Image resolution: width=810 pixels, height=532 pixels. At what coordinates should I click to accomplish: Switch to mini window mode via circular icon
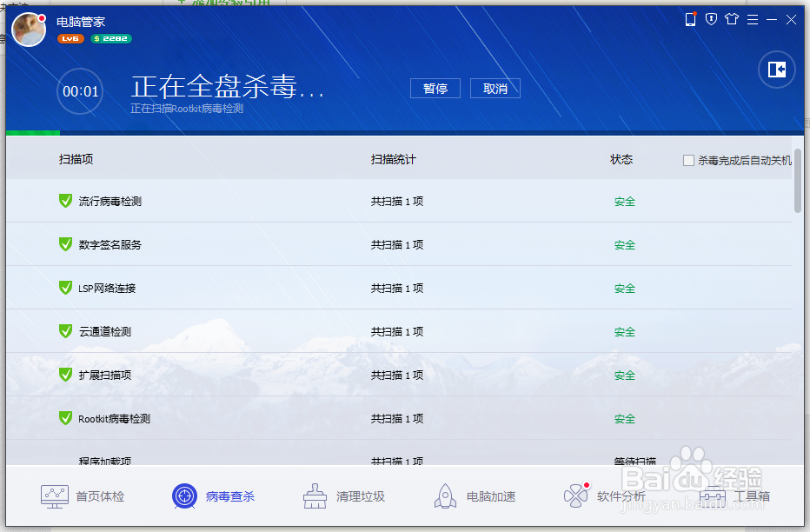pos(775,70)
